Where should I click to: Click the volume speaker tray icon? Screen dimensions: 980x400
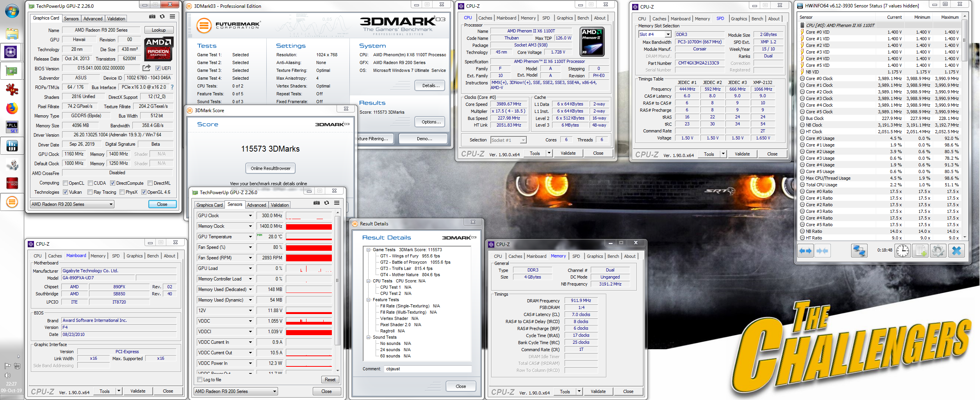pos(8,375)
